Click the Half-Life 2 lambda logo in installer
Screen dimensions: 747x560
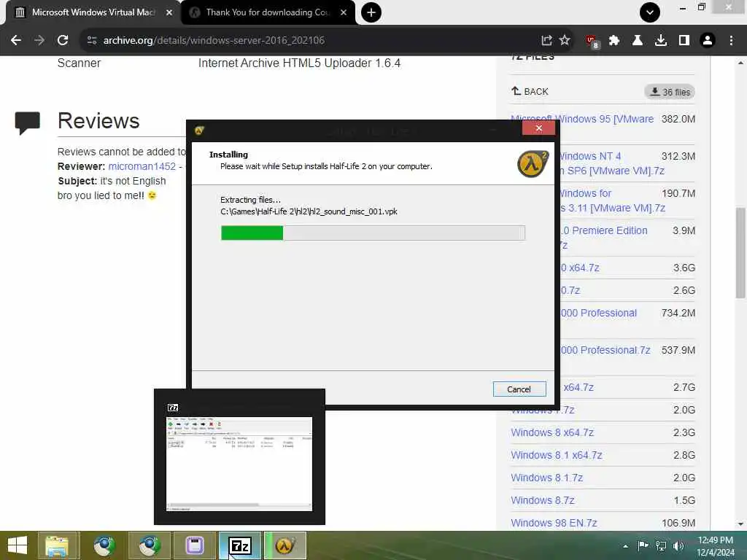(x=533, y=164)
